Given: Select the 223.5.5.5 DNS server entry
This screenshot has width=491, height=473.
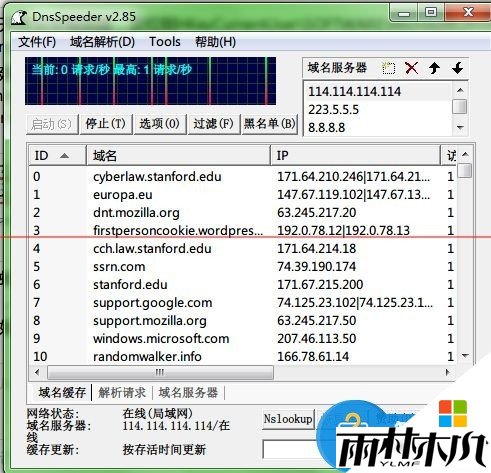Looking at the screenshot, I should pos(378,109).
